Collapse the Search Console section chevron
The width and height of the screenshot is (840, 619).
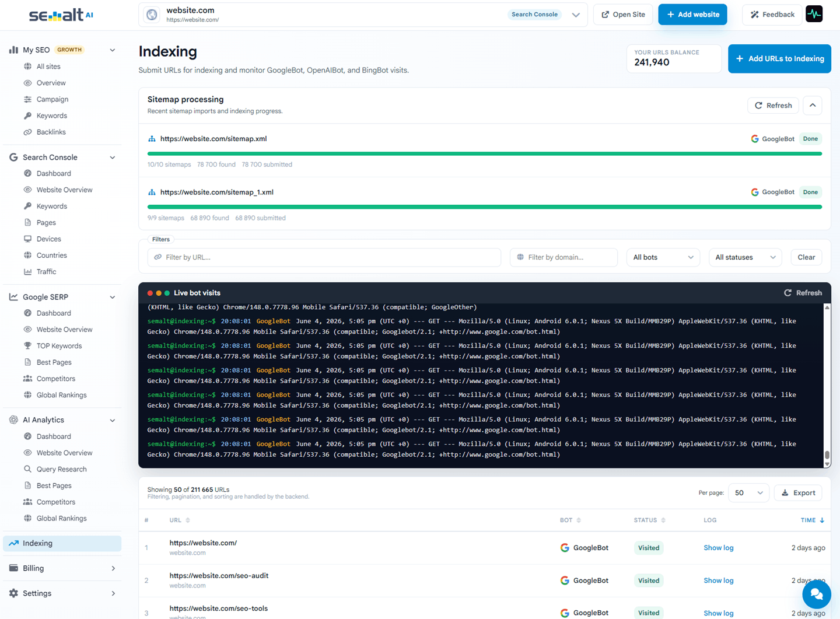(113, 158)
